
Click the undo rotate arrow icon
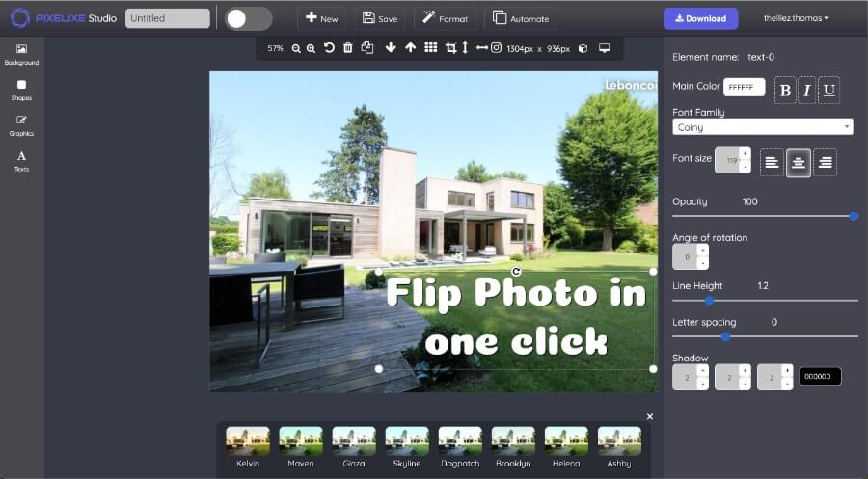pos(329,48)
